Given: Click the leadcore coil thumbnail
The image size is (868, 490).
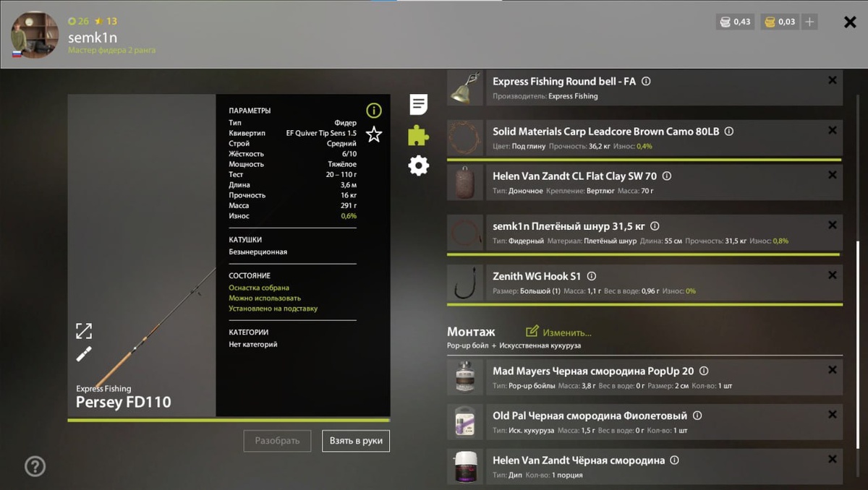Looking at the screenshot, I should click(464, 138).
